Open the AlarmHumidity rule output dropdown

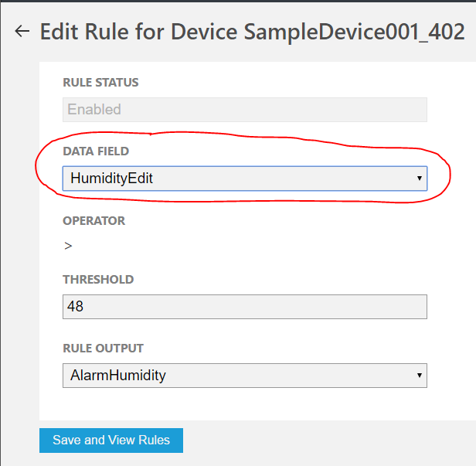point(244,376)
